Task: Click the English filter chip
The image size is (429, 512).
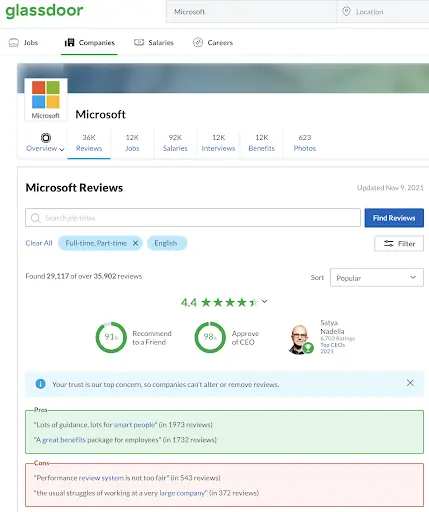Action: pyautogui.click(x=167, y=243)
